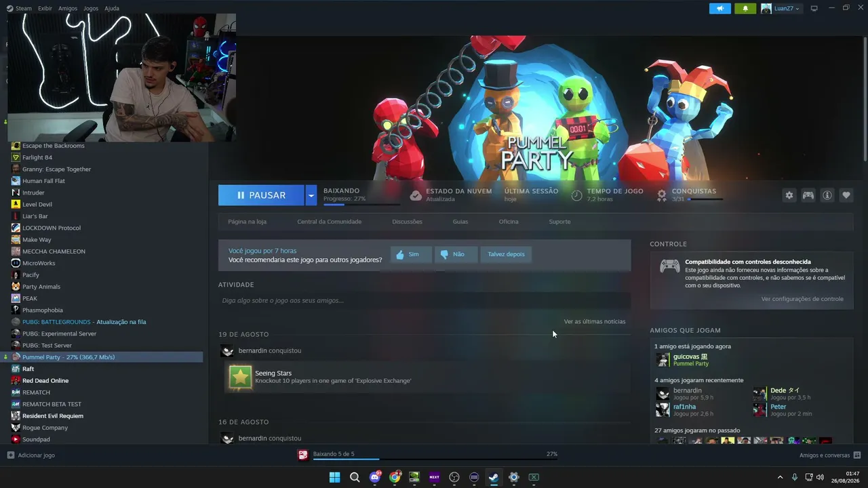Show game info icon
The image size is (868, 488).
pos(827,195)
